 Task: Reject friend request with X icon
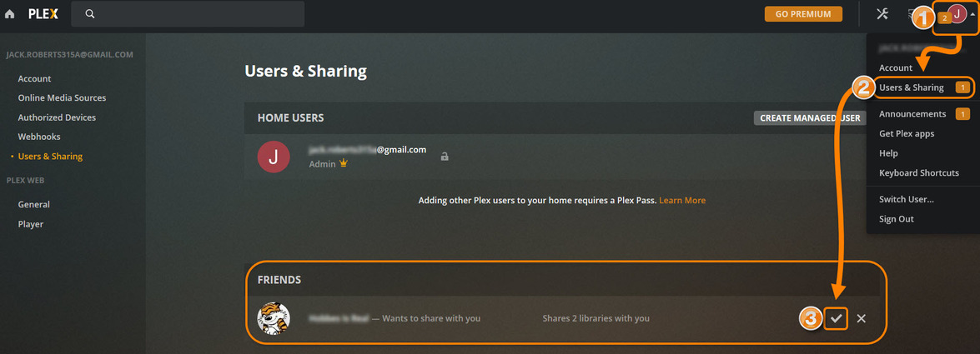(862, 318)
